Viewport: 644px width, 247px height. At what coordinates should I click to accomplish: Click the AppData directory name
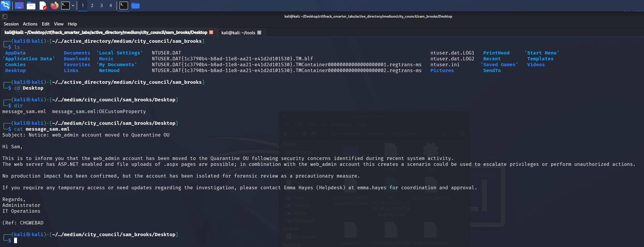pyautogui.click(x=16, y=53)
